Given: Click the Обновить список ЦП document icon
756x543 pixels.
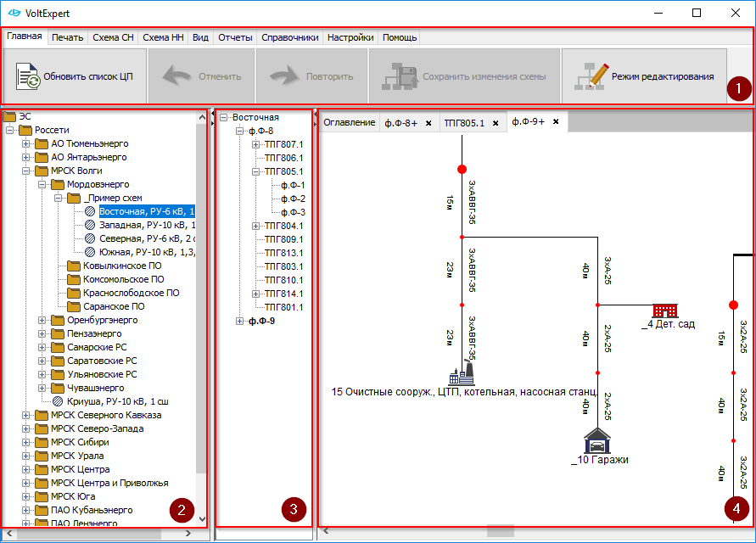Looking at the screenshot, I should pos(28,76).
